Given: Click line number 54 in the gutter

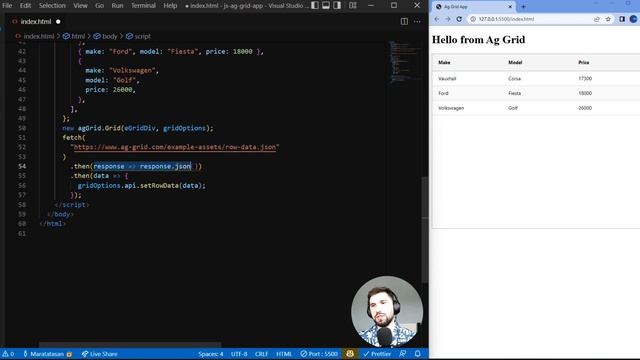Looking at the screenshot, I should (x=22, y=166).
